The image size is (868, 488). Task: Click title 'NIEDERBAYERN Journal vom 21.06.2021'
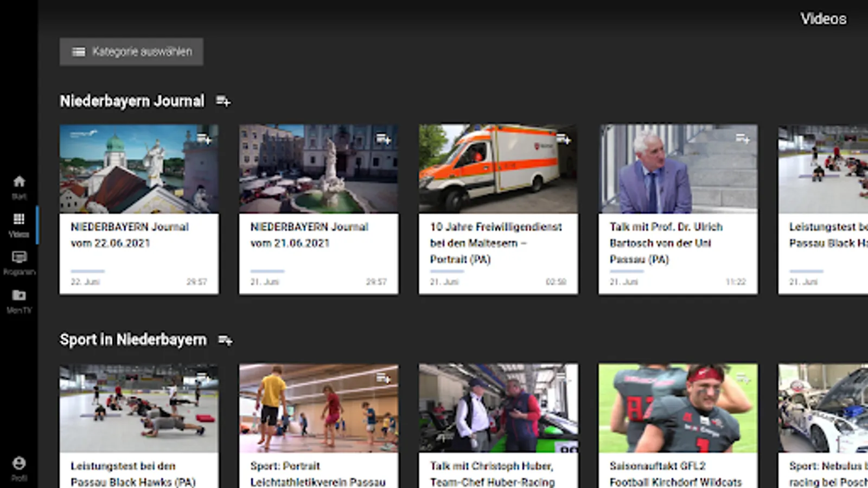tap(309, 235)
